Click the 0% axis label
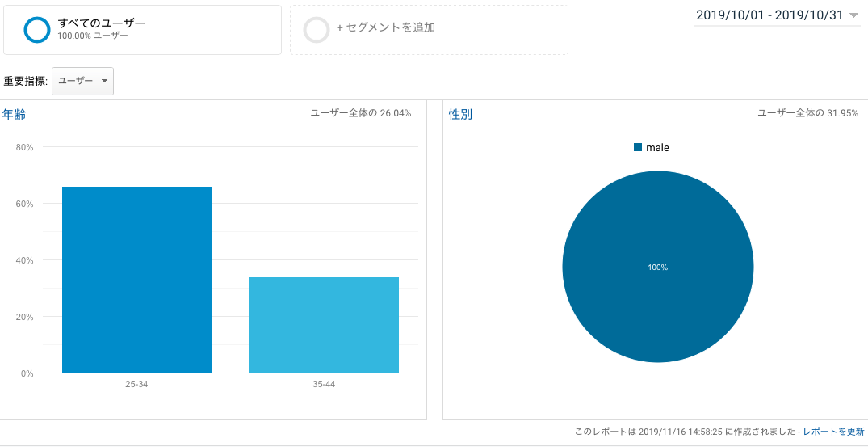Viewport: 868px width, 447px height. coord(27,373)
